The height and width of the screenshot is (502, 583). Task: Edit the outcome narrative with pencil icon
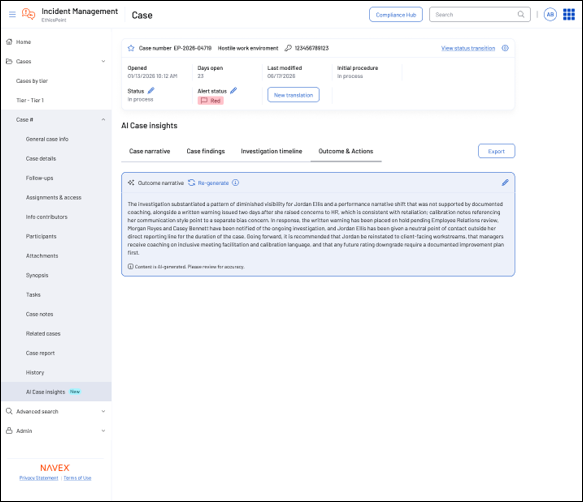pyautogui.click(x=505, y=182)
